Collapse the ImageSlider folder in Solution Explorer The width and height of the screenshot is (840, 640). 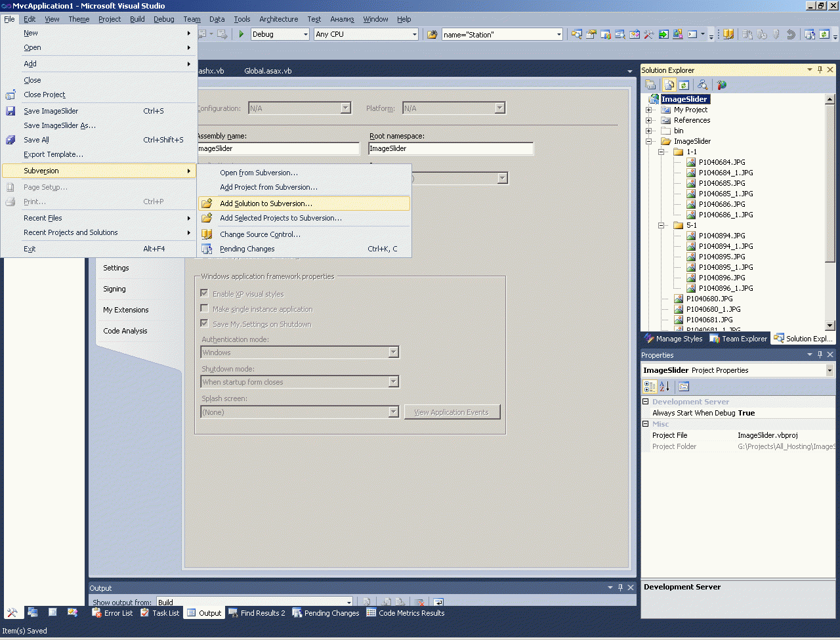tap(649, 141)
